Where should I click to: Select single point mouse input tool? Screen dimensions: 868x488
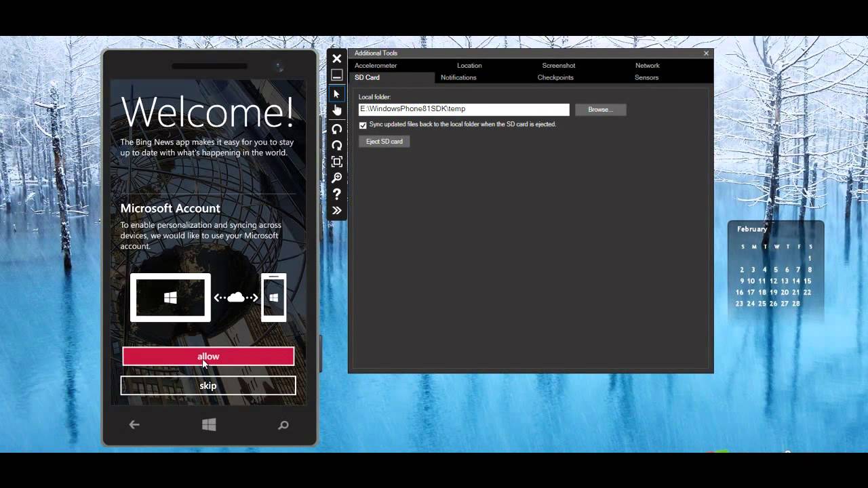click(x=336, y=94)
